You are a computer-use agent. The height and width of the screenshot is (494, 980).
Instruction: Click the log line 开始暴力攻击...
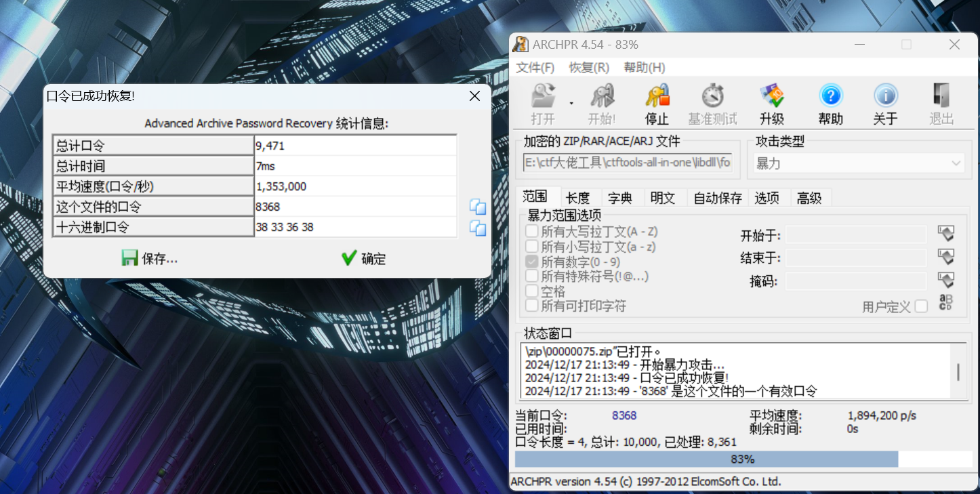(x=625, y=365)
